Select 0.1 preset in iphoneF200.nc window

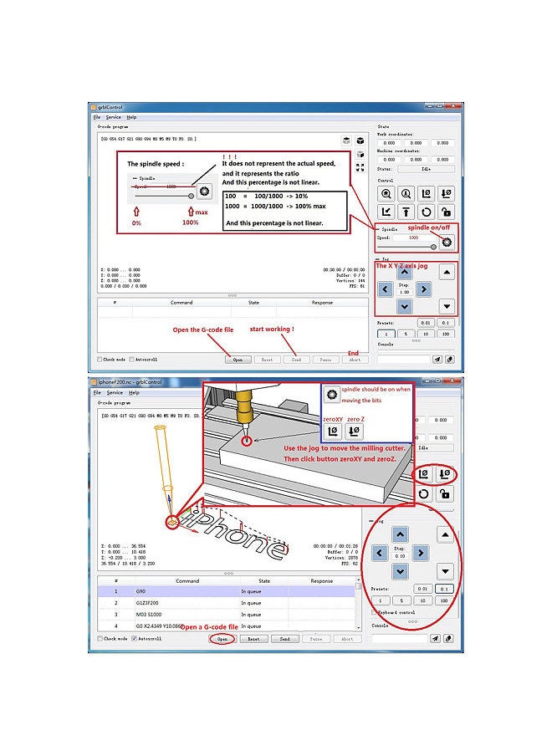[444, 589]
